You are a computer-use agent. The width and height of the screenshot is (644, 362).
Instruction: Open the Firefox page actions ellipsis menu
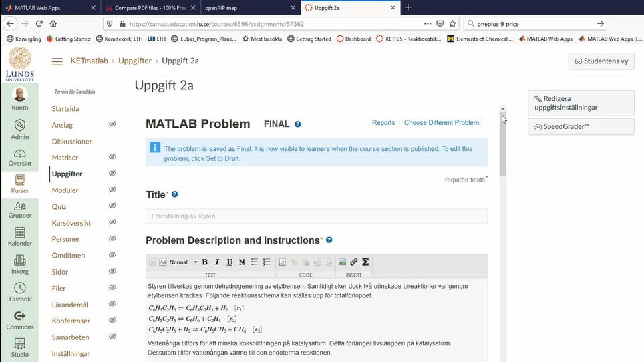428,24
